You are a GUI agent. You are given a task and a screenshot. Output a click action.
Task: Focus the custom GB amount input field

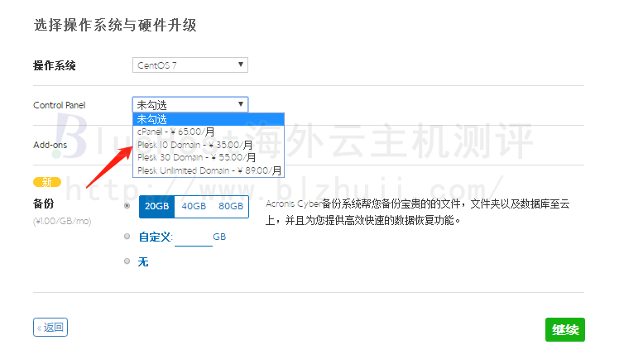pos(194,237)
